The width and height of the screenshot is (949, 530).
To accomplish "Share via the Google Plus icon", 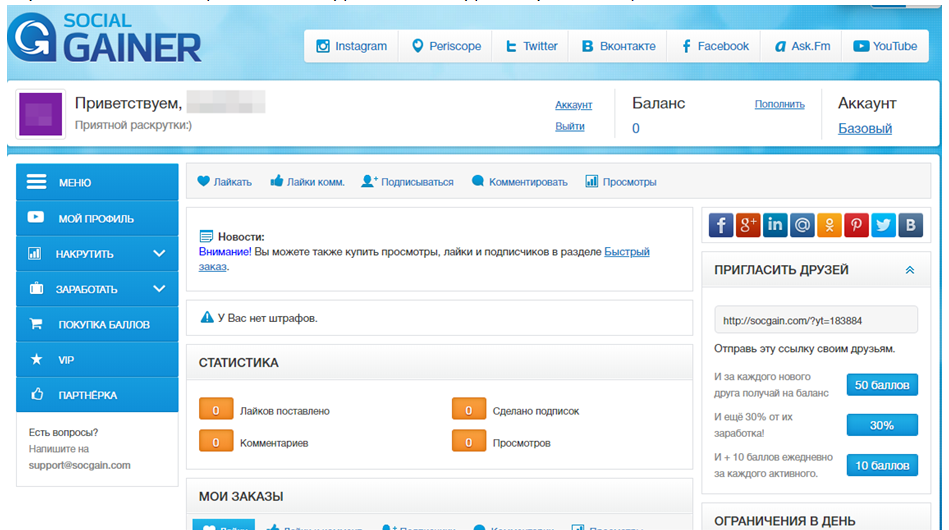I will 748,225.
